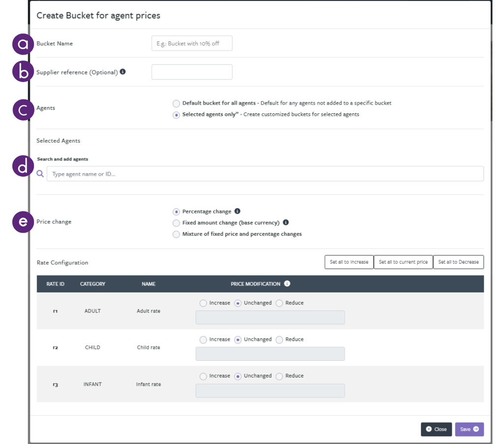Set Infant rate to Reduce

click(x=280, y=376)
